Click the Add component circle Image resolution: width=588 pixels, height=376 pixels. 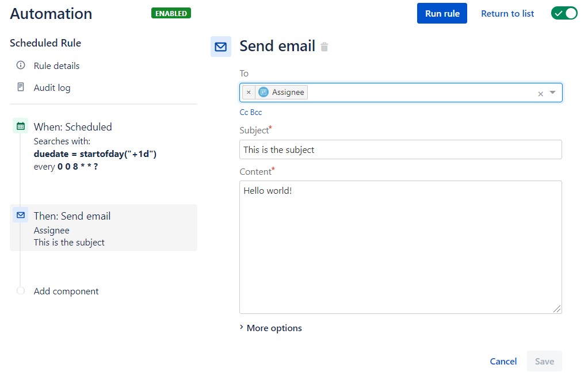point(21,291)
